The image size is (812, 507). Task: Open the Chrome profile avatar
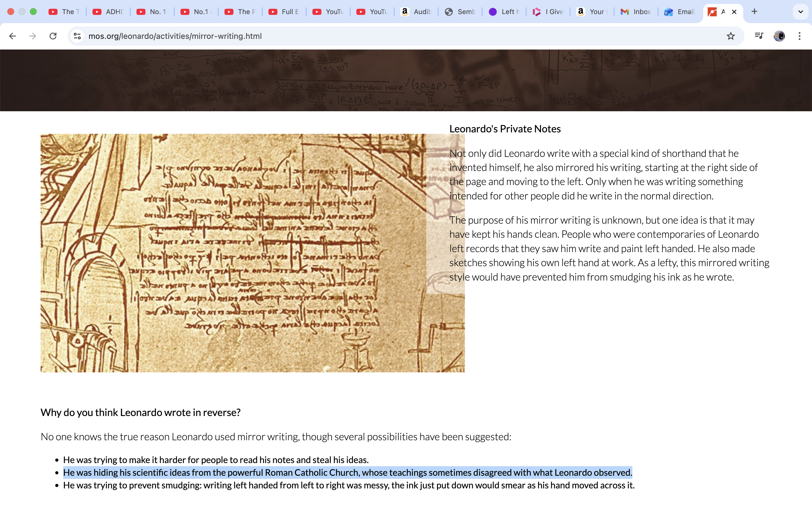pos(779,36)
